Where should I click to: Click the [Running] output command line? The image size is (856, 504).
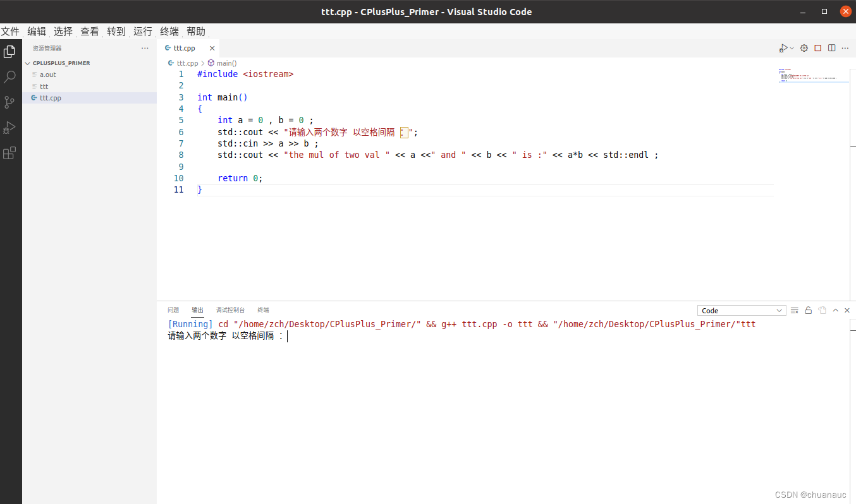coord(462,324)
